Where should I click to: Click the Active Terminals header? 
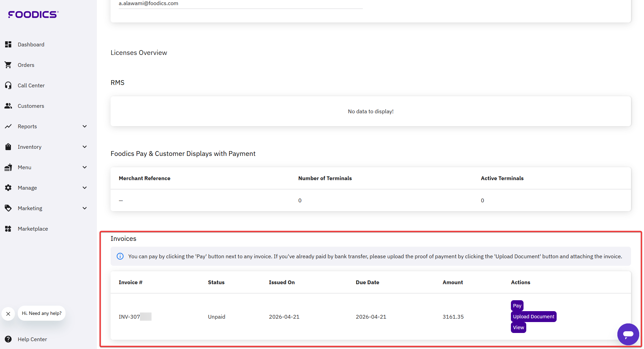tap(502, 178)
